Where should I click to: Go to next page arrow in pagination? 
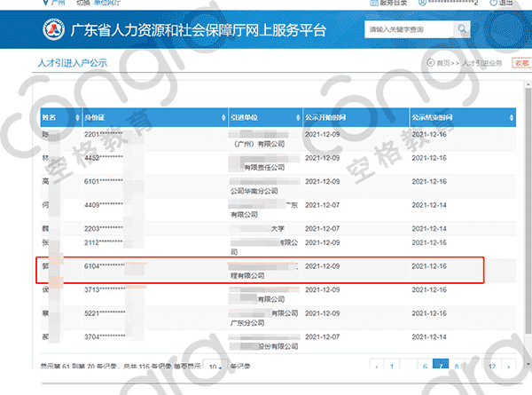pyautogui.click(x=509, y=366)
